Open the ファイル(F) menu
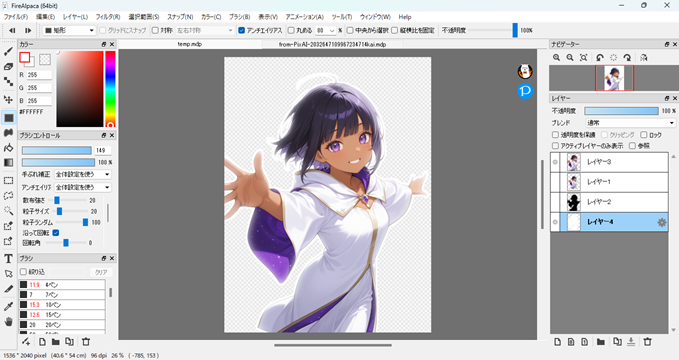Screen dimensions: 679x360 click(x=16, y=17)
